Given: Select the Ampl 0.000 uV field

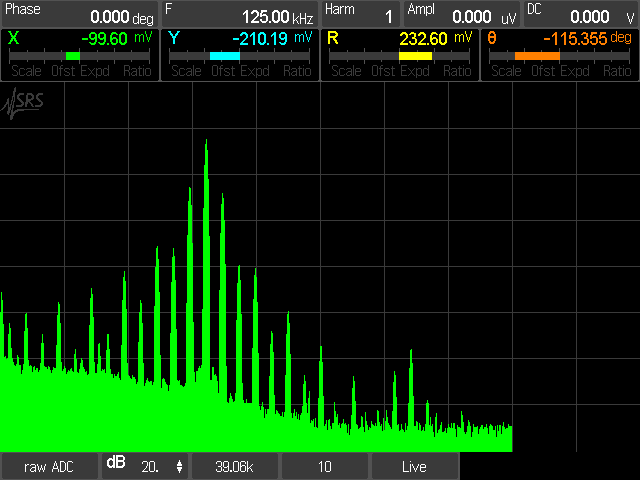Looking at the screenshot, I should click(x=462, y=14).
